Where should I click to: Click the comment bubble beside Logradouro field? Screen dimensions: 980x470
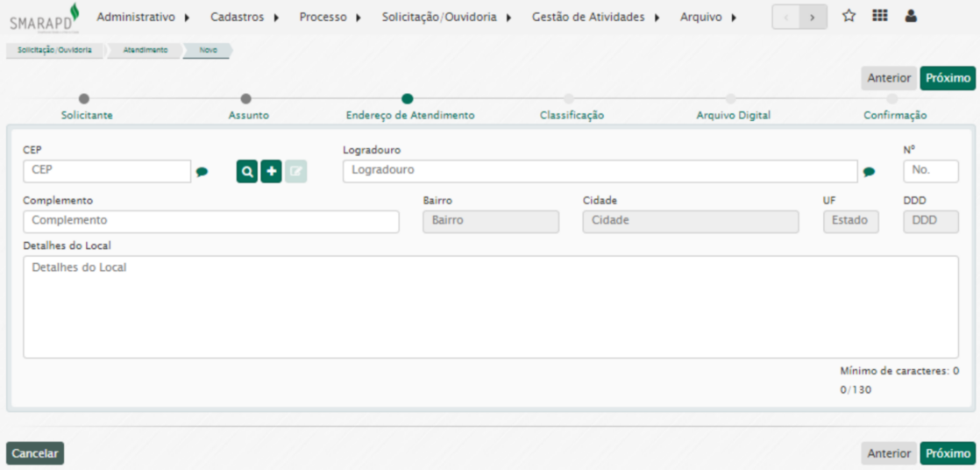(x=869, y=172)
